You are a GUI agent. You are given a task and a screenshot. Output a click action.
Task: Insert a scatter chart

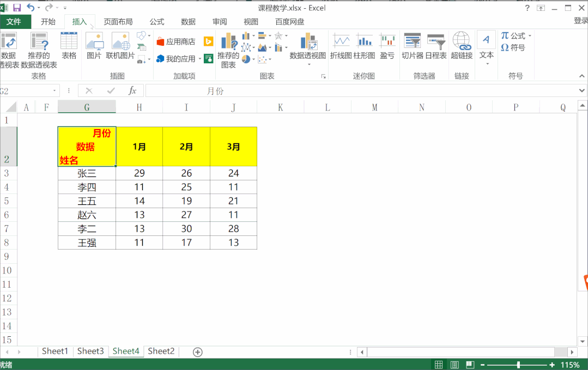click(x=262, y=59)
